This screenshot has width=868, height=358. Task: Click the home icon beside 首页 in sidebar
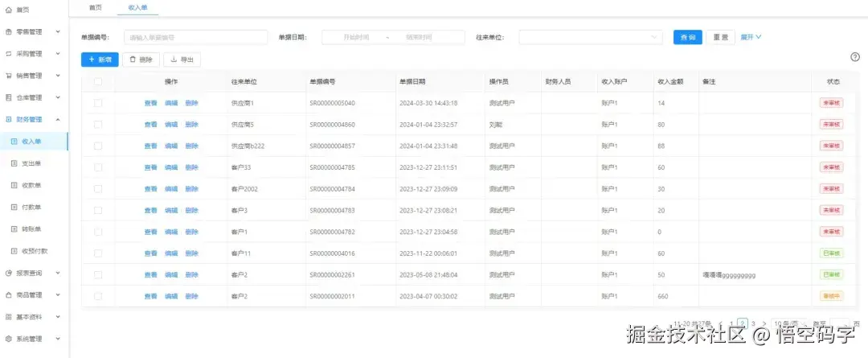tap(8, 10)
